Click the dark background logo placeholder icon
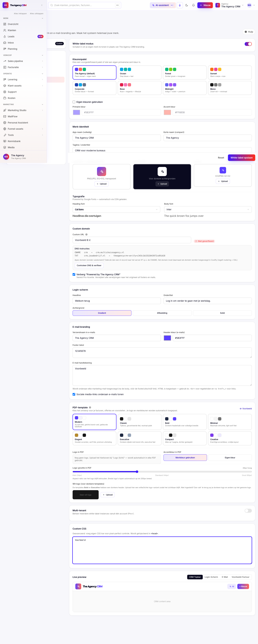Screen dimensions: 258x644 pos(162,172)
